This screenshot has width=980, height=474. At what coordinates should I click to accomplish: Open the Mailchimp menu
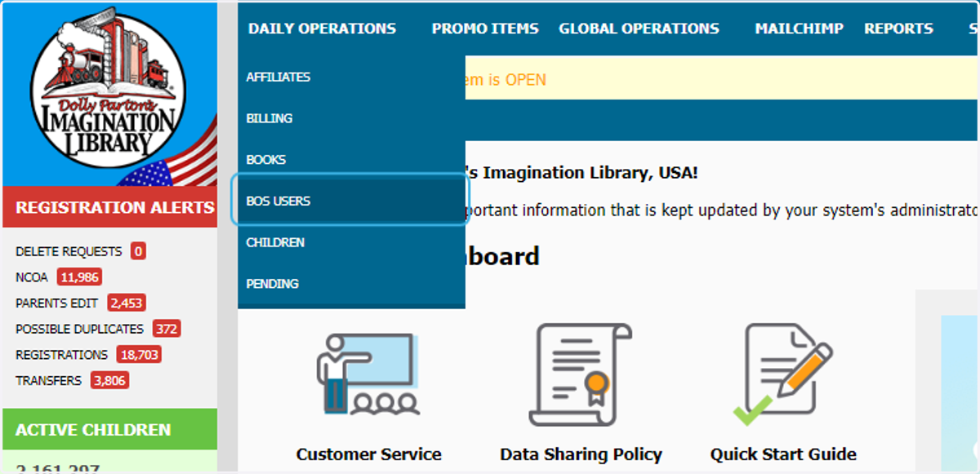pos(799,29)
